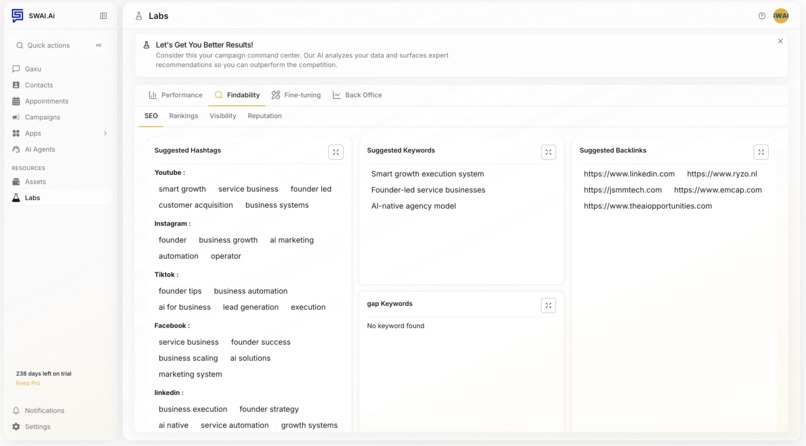Dismiss the Better Results banner

780,41
